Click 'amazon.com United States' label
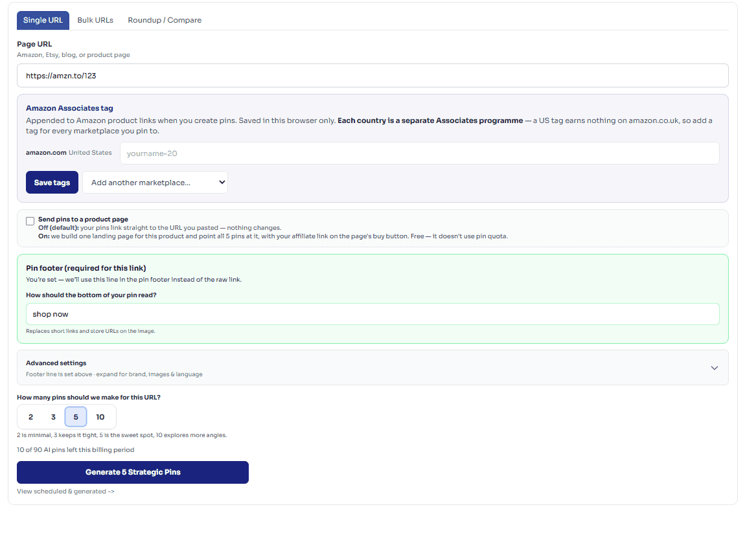The image size is (756, 542). point(69,153)
